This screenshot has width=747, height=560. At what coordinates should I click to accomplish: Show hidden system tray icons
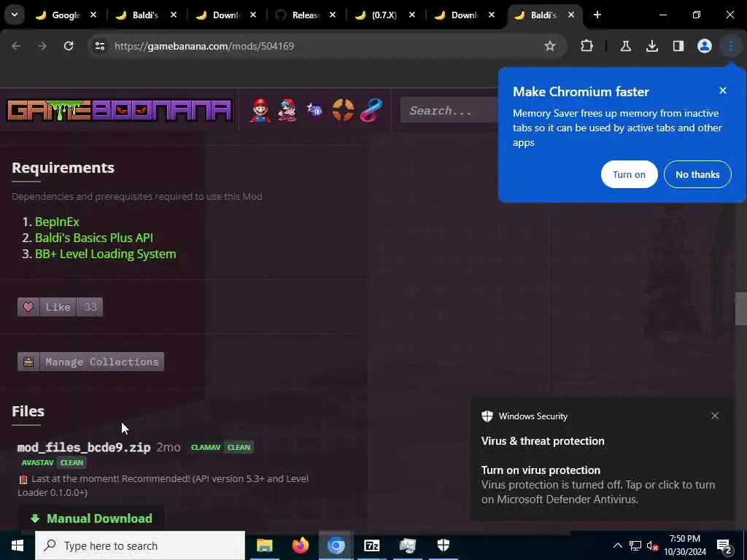[x=617, y=545]
